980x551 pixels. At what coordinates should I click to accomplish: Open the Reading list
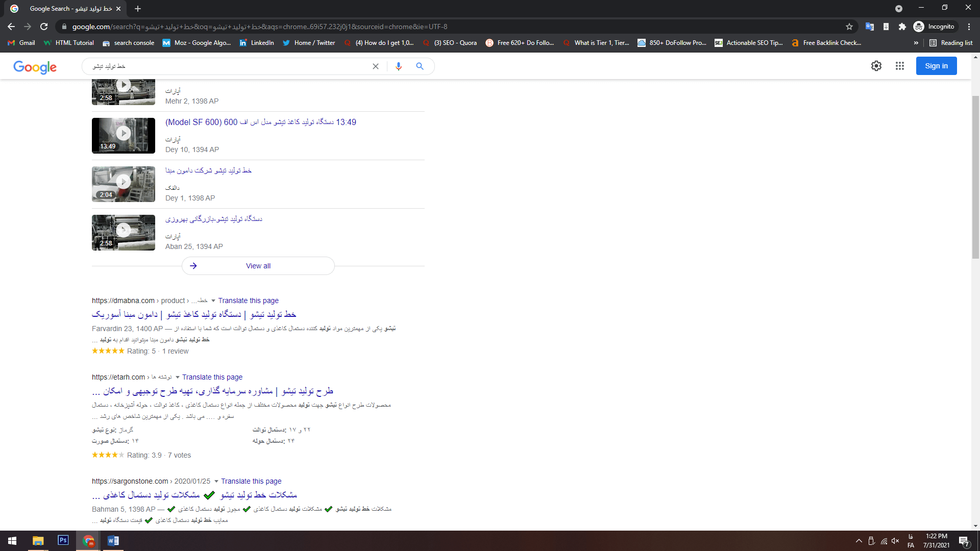pos(951,43)
